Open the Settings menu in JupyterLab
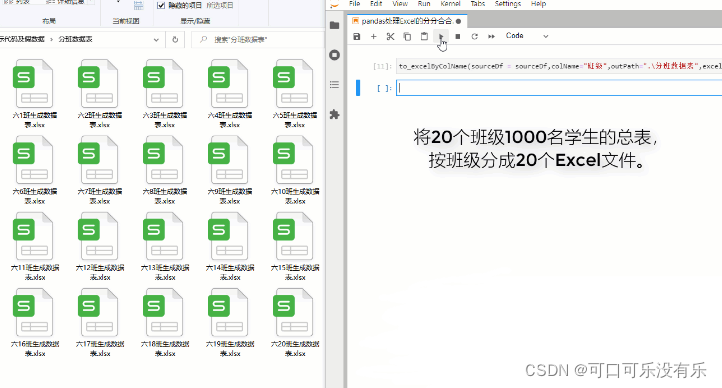 [x=508, y=4]
